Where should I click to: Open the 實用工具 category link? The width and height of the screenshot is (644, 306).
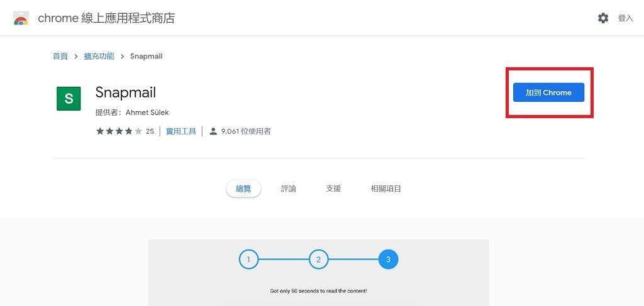tap(180, 131)
